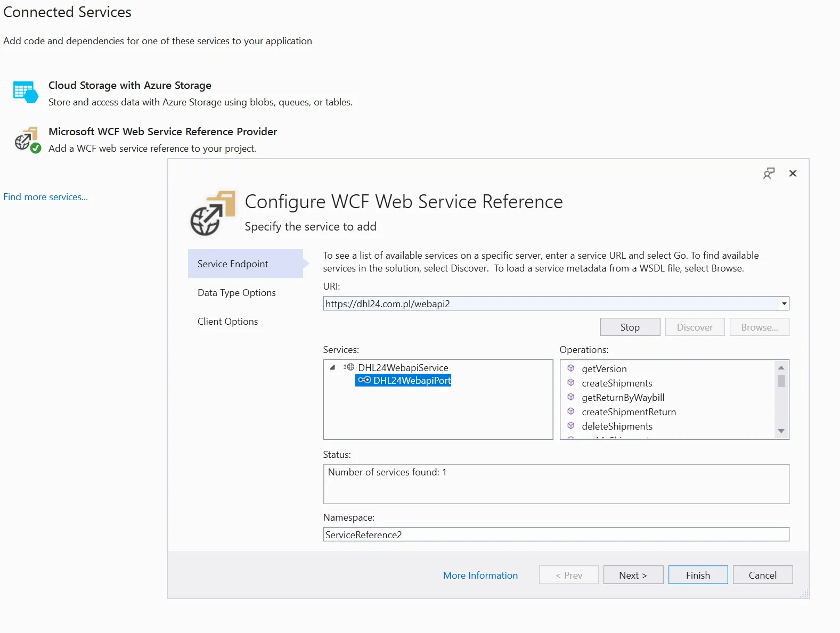Switch to Client Options page
This screenshot has width=840, height=633.
227,322
